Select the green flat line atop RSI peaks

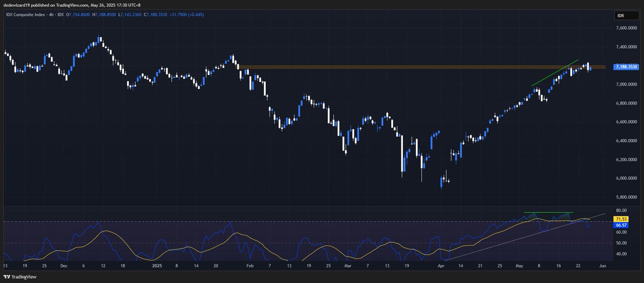point(548,213)
